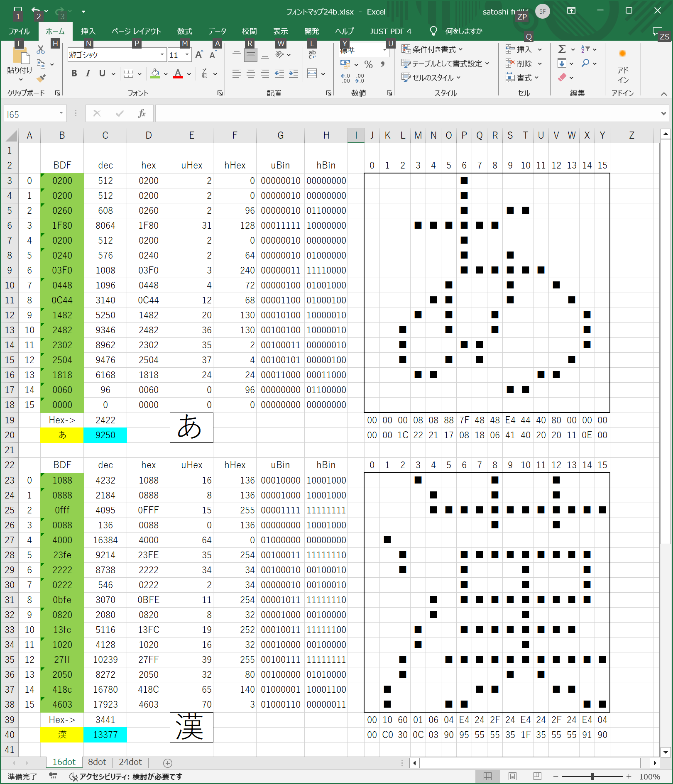The image size is (673, 784).
Task: Open the font size 11 dropdown
Action: (x=187, y=55)
